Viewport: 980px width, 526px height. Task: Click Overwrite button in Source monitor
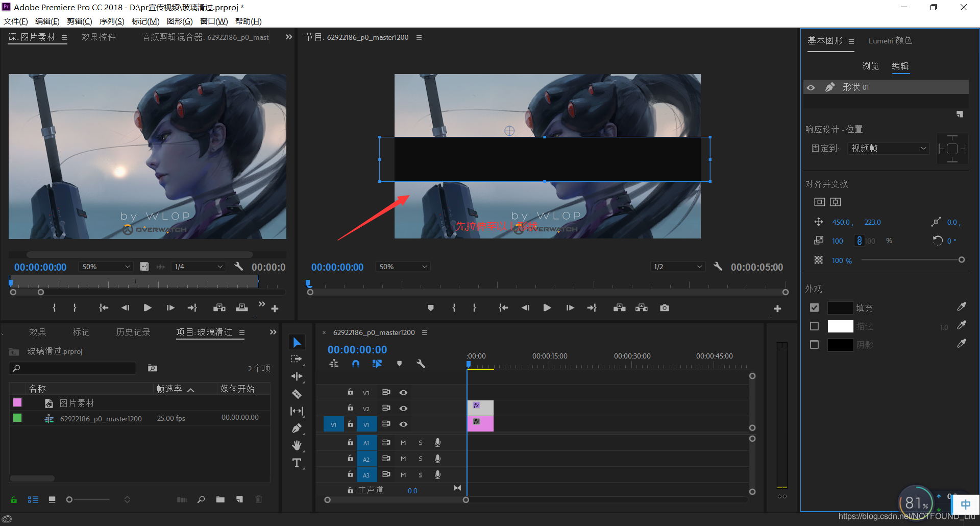(x=242, y=308)
